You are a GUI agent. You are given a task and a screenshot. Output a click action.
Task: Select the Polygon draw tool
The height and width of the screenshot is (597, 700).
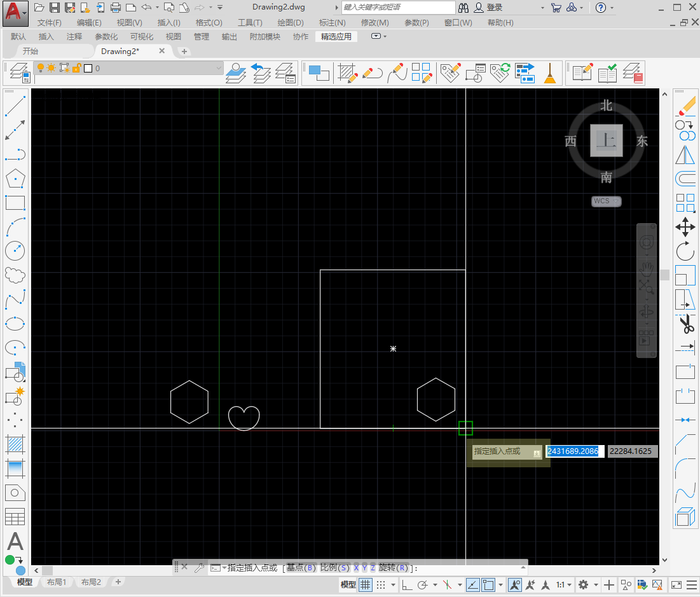click(15, 179)
